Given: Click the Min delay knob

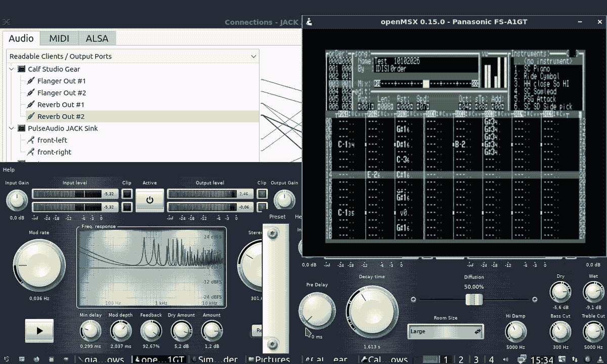Looking at the screenshot, I should click(91, 331).
